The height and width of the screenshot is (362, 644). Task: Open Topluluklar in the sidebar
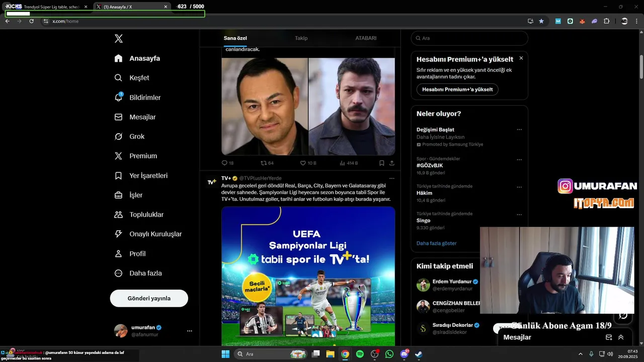(139, 215)
